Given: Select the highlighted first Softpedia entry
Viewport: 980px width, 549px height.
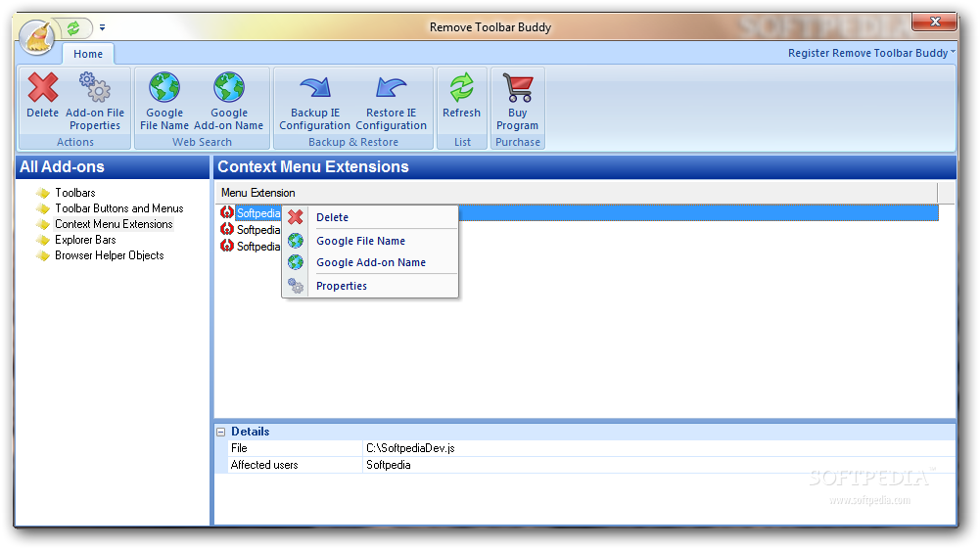Looking at the screenshot, I should (258, 213).
